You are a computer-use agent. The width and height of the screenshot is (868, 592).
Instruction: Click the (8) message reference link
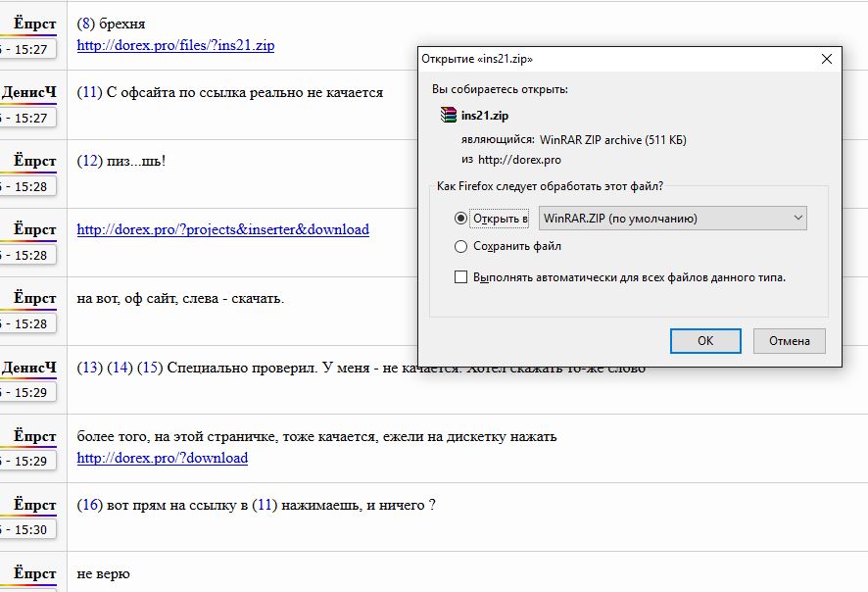tap(86, 24)
